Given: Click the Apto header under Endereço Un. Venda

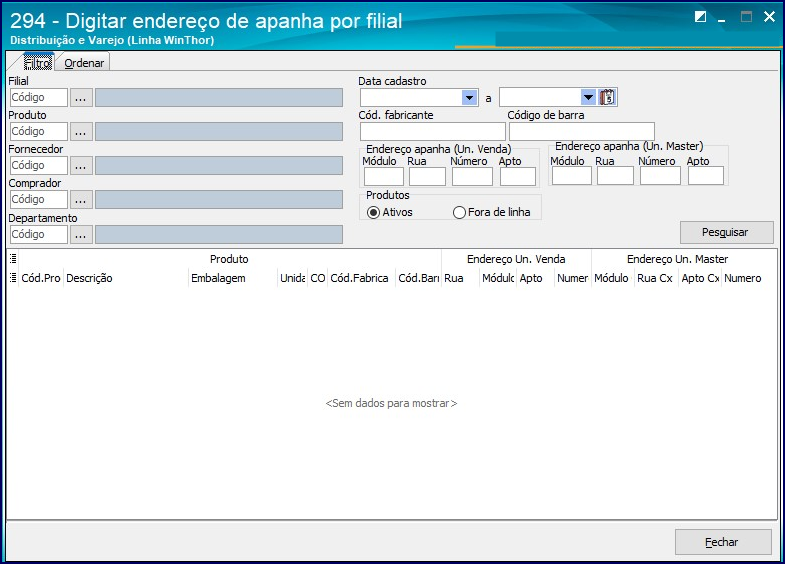Looking at the screenshot, I should [x=535, y=278].
